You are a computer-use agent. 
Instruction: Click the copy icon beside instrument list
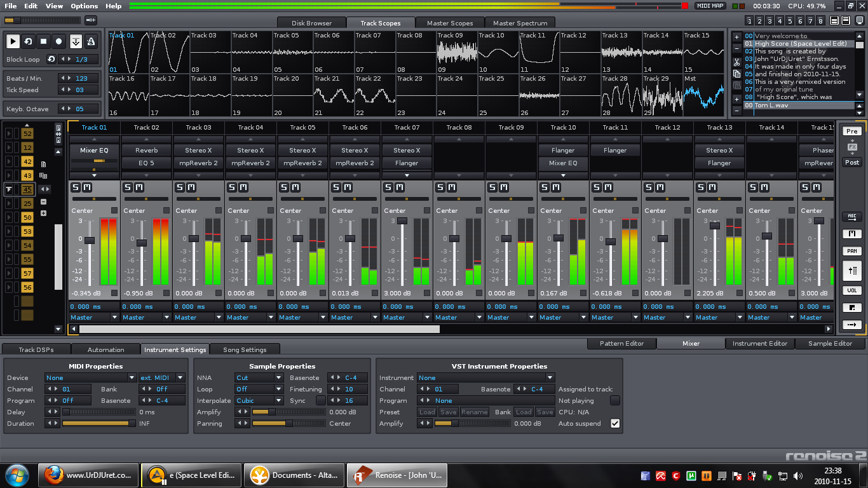(736, 74)
